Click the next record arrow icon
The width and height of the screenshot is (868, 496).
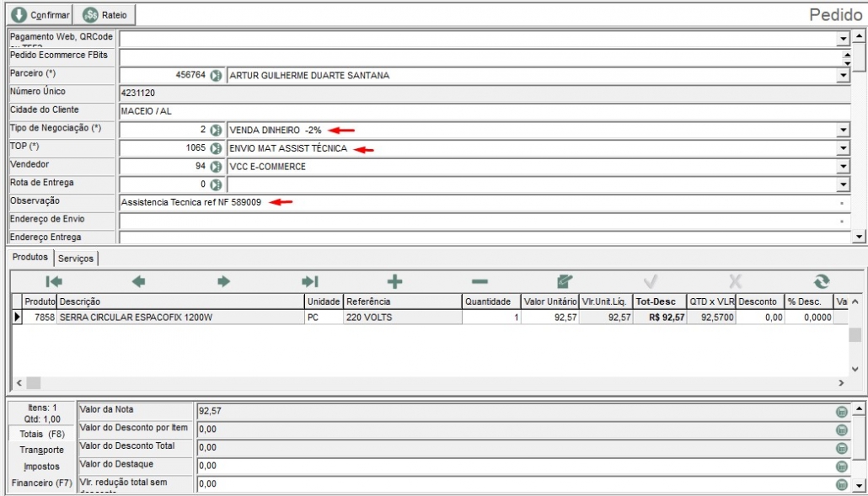point(223,282)
